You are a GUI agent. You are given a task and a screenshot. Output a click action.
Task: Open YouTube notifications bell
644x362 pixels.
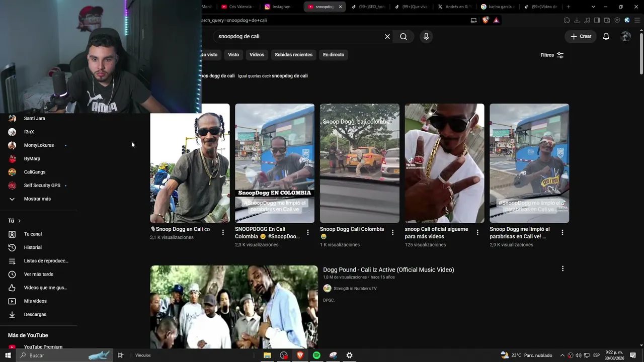606,36
